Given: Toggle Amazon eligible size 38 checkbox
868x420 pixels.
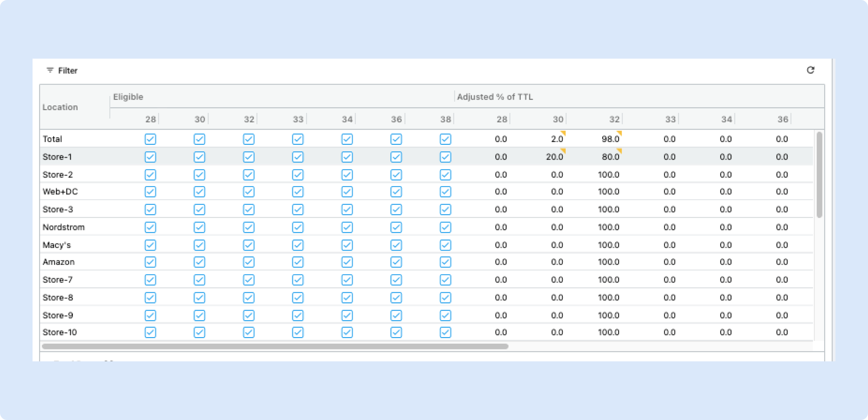Looking at the screenshot, I should (x=445, y=262).
